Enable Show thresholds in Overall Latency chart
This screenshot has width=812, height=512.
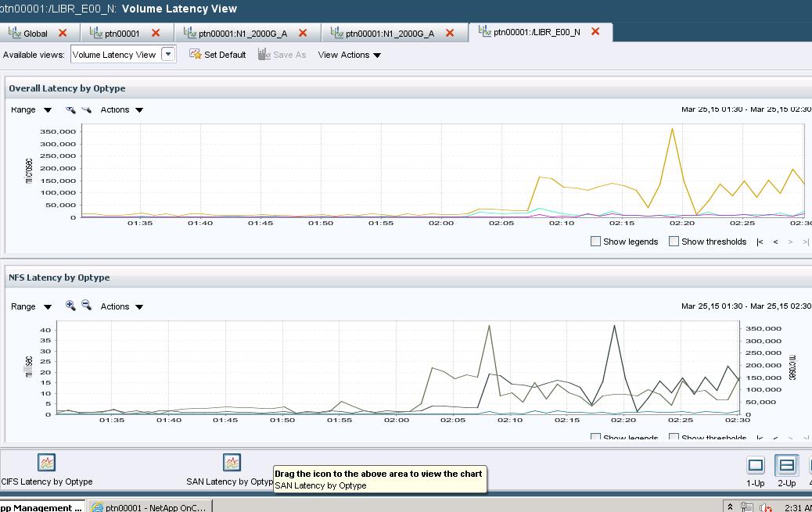point(674,242)
